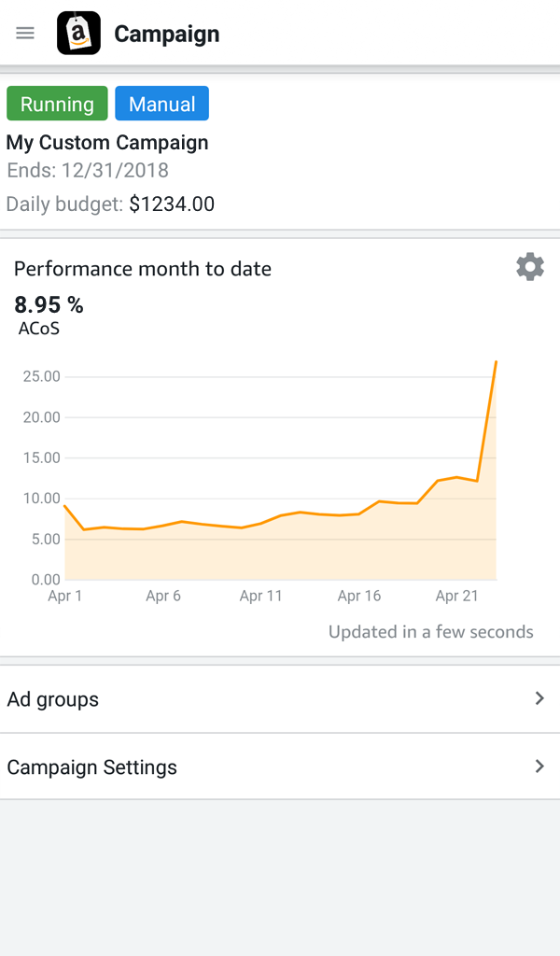Select the My Custom Campaign title
Viewport: 560px width, 956px height.
pos(107,143)
